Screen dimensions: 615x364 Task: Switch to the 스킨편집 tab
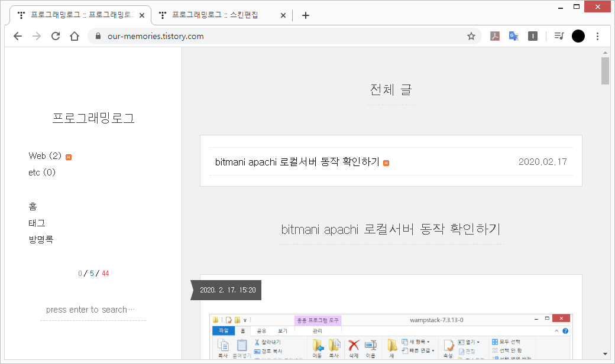point(222,15)
